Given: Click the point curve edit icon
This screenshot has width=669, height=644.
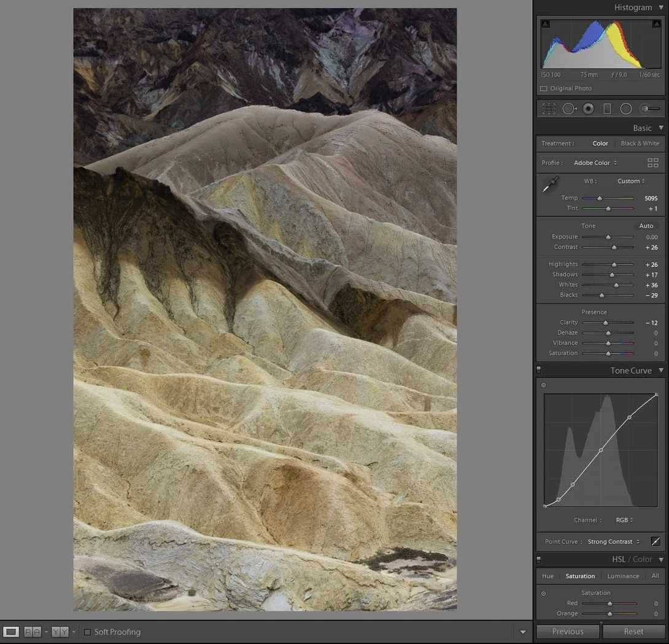Looking at the screenshot, I should coord(655,541).
